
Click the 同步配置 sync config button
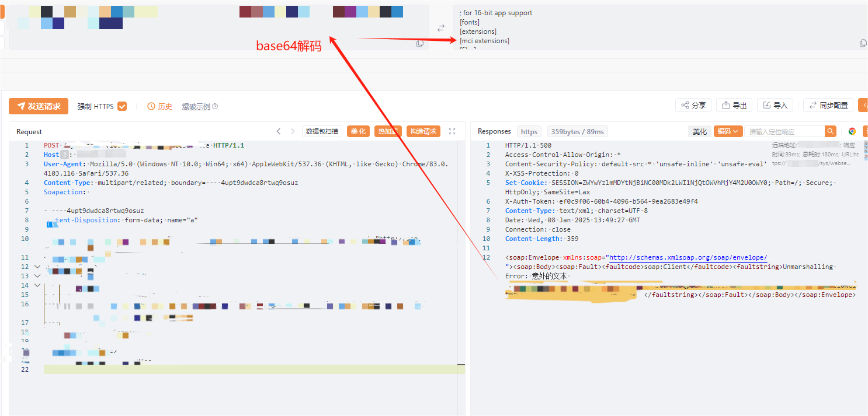[x=828, y=106]
